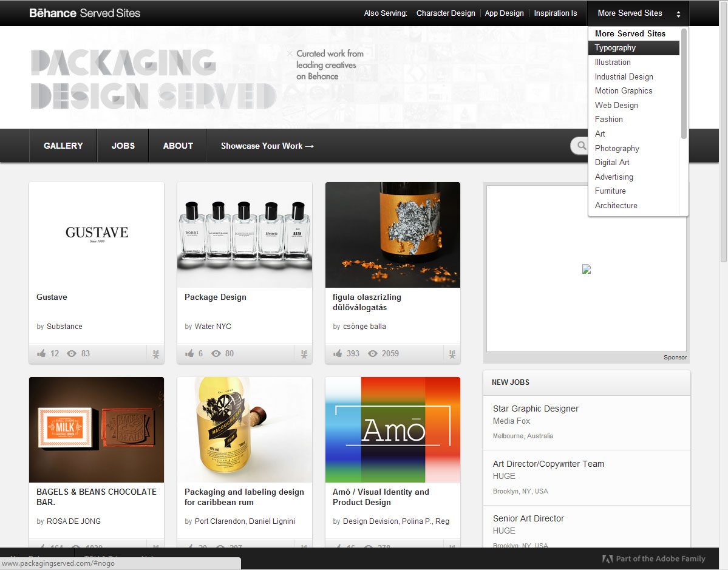728x570 pixels.
Task: Click yellow rum bottle thumbnail
Action: click(245, 430)
